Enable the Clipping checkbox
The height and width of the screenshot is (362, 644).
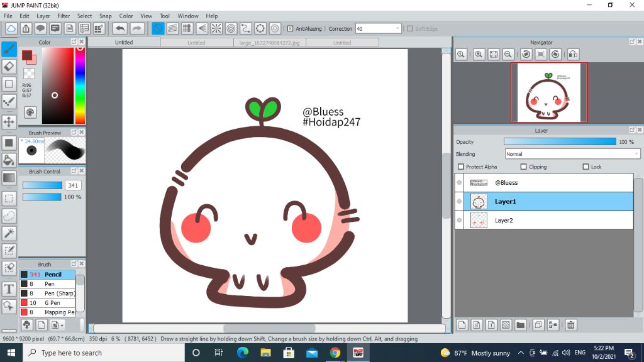[523, 167]
